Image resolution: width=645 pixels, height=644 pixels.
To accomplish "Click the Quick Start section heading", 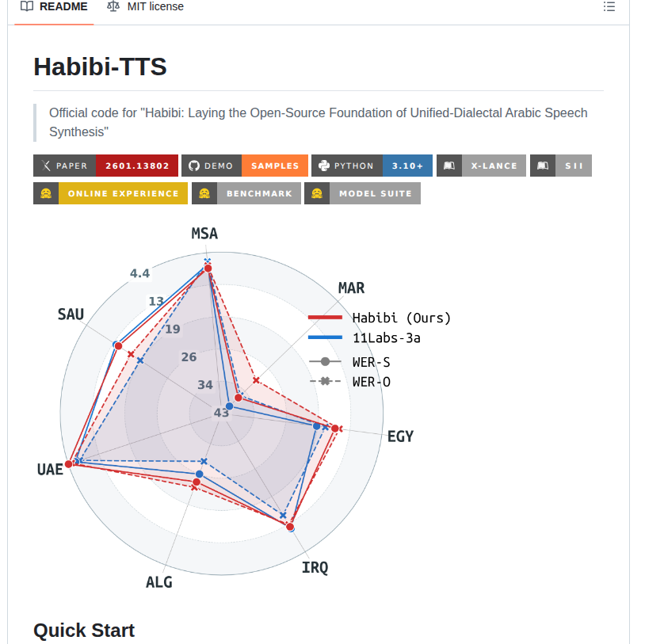I will tap(84, 630).
